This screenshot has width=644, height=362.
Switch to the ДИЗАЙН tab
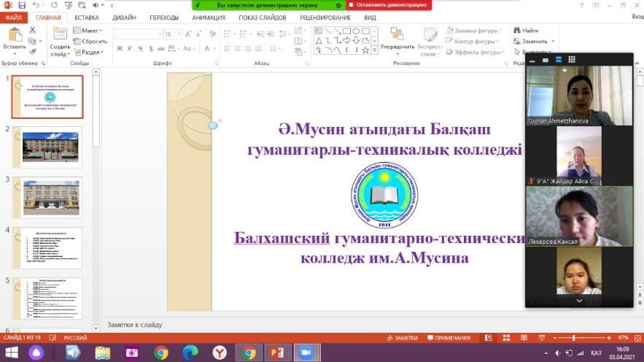[124, 18]
